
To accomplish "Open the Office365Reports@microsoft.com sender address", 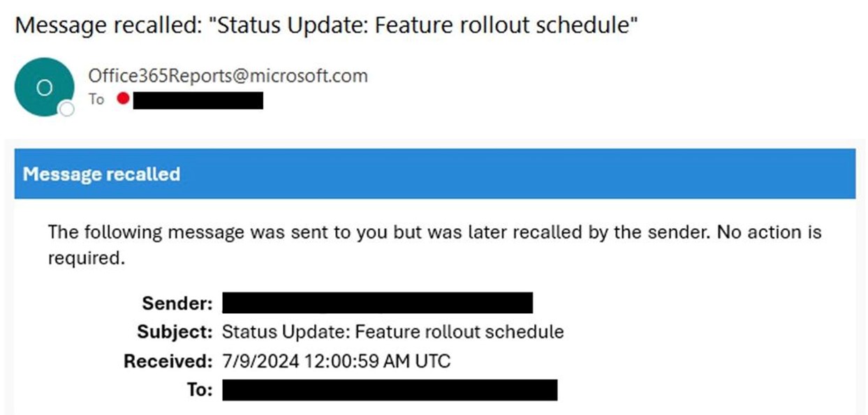I will [x=228, y=75].
